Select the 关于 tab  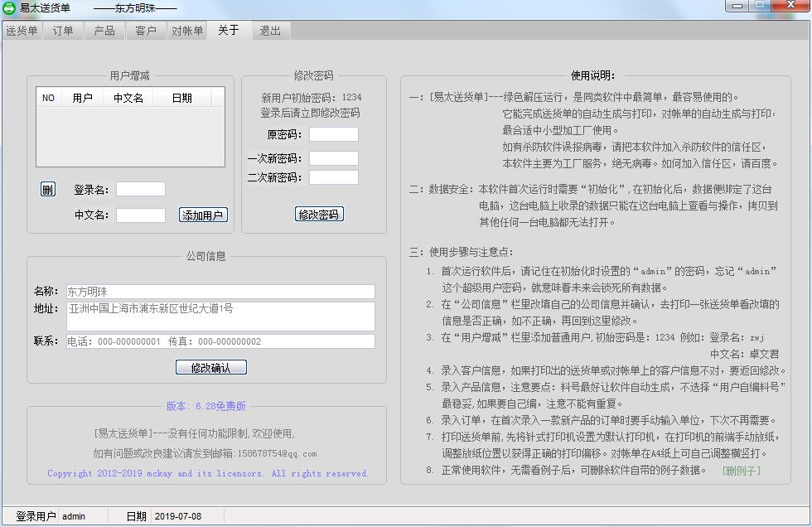[229, 30]
